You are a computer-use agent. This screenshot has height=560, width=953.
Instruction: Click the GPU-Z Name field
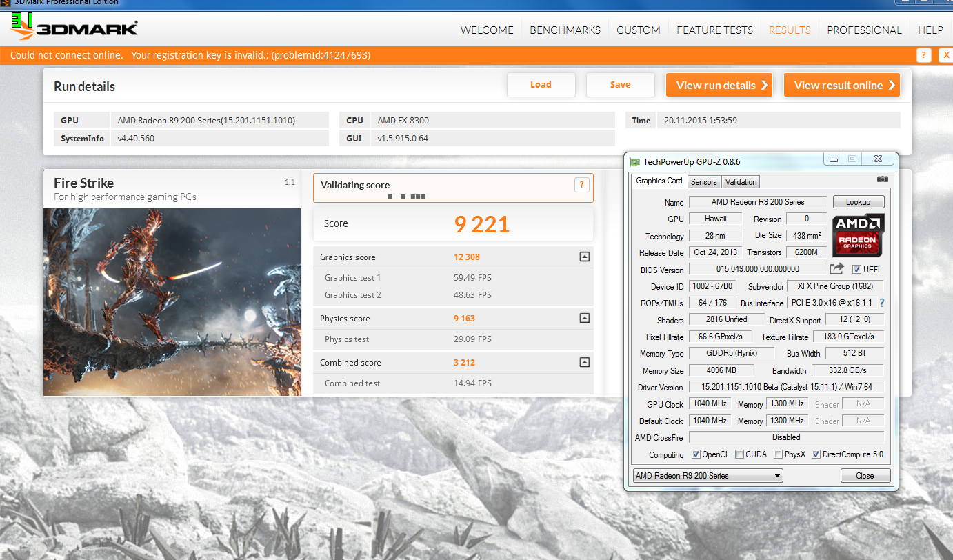click(757, 202)
